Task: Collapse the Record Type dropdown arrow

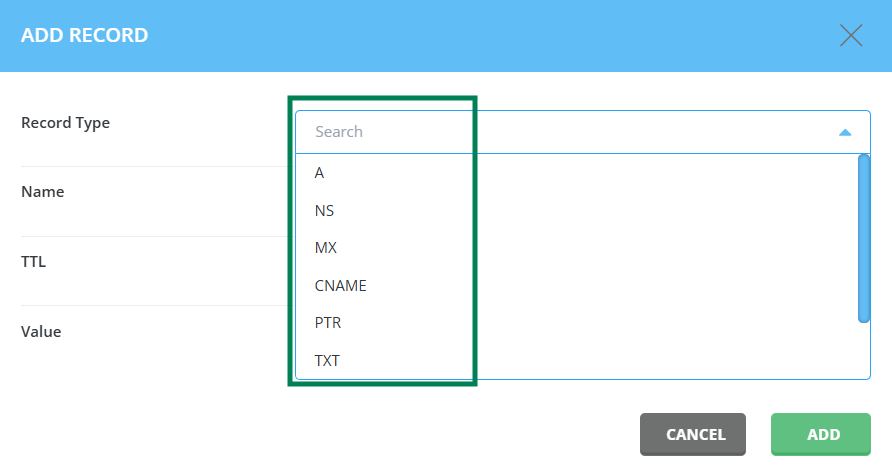Action: tap(845, 133)
